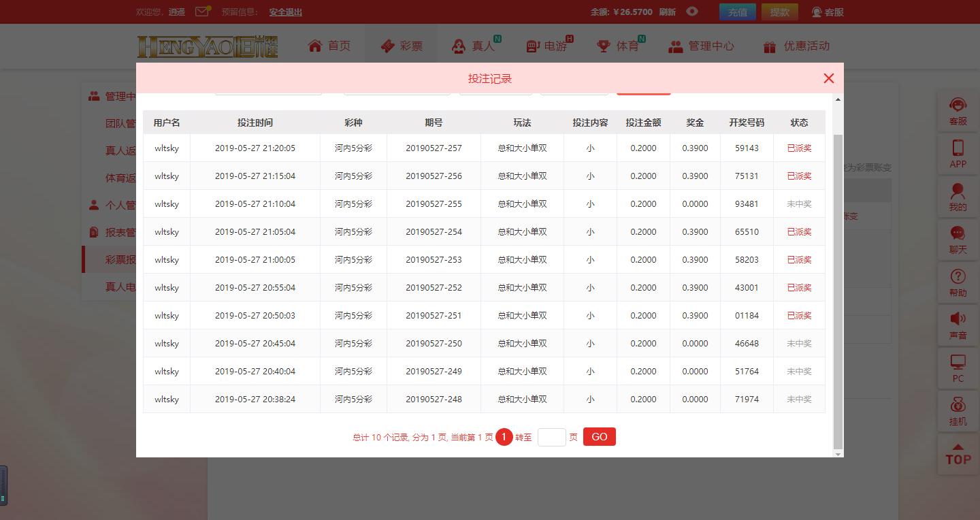Click draw number 75131

point(747,176)
